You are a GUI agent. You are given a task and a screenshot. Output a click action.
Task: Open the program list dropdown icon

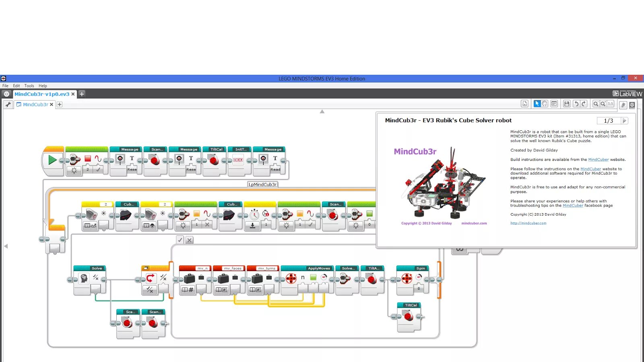click(524, 104)
